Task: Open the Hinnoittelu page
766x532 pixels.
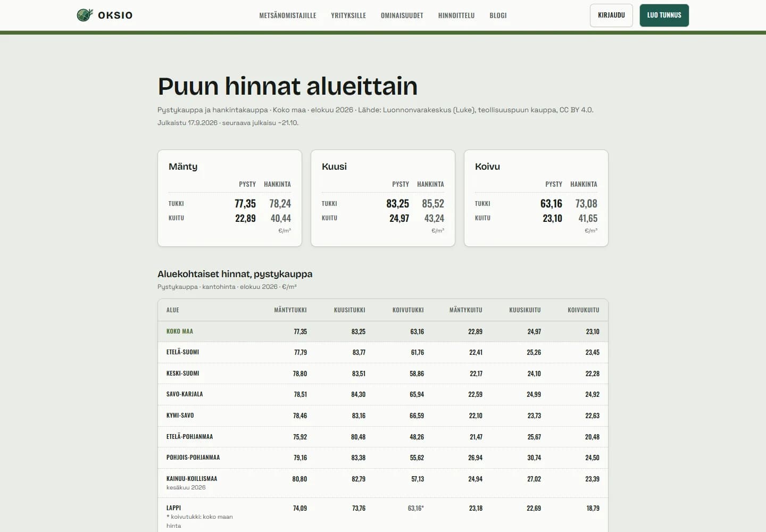Action: coord(456,15)
